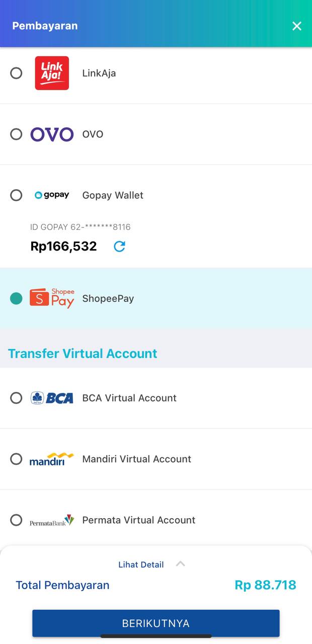The width and height of the screenshot is (312, 644).
Task: Select the OVO radio button
Action: [x=16, y=134]
